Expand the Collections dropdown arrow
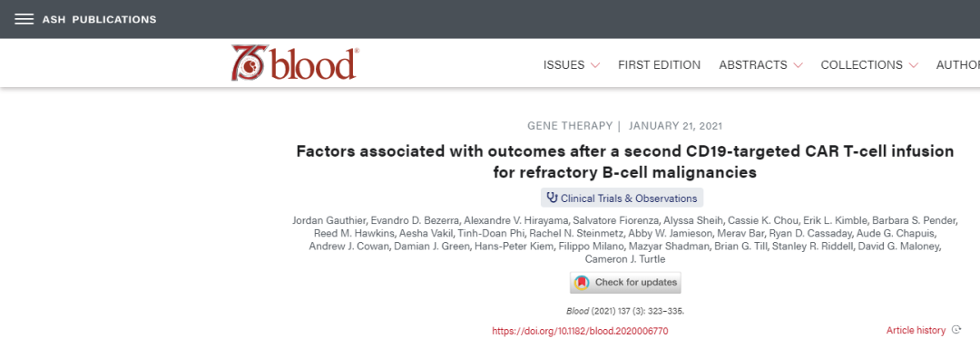The image size is (980, 348). (913, 65)
